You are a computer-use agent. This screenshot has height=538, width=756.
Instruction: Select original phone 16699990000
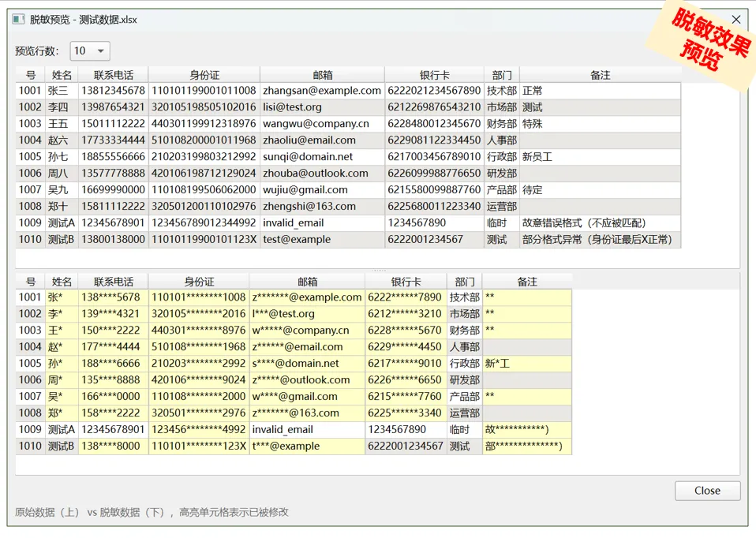tap(114, 190)
